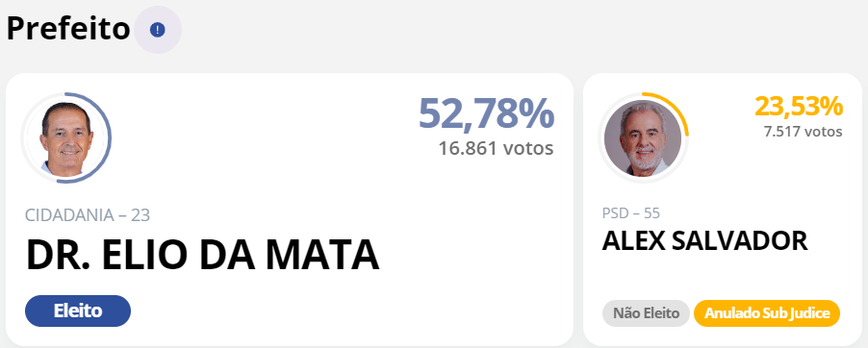Open Alex Salvador's candidate photo
The height and width of the screenshot is (348, 868).
tap(643, 137)
